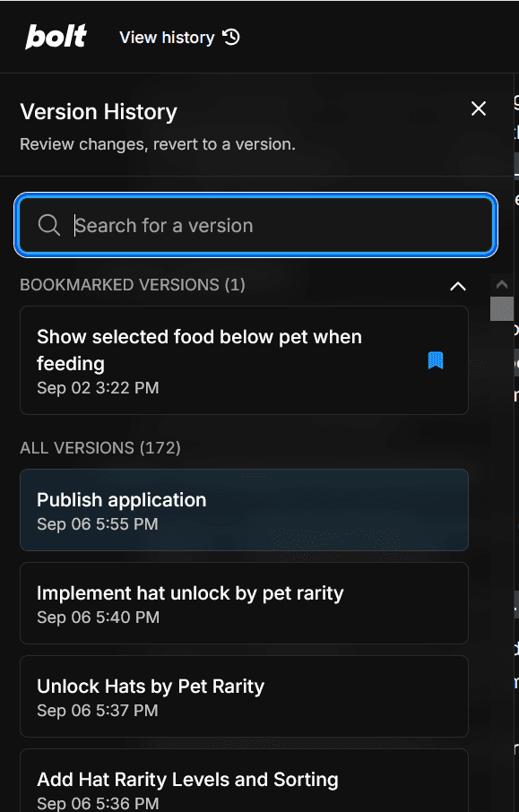The height and width of the screenshot is (812, 519).
Task: Click the All Versions (172) header
Action: [100, 448]
